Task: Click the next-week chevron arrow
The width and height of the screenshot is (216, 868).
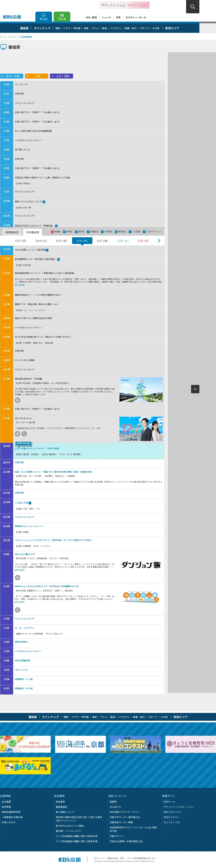Action: (x=159, y=241)
